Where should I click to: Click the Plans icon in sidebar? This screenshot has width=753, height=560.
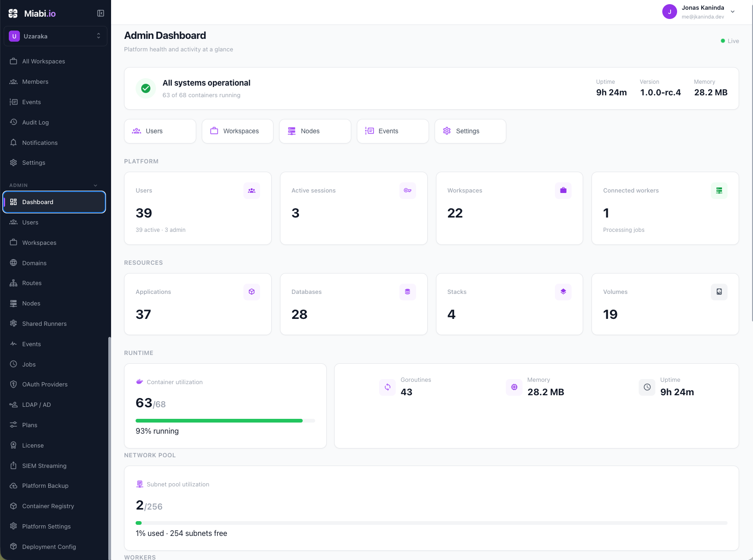pyautogui.click(x=13, y=425)
